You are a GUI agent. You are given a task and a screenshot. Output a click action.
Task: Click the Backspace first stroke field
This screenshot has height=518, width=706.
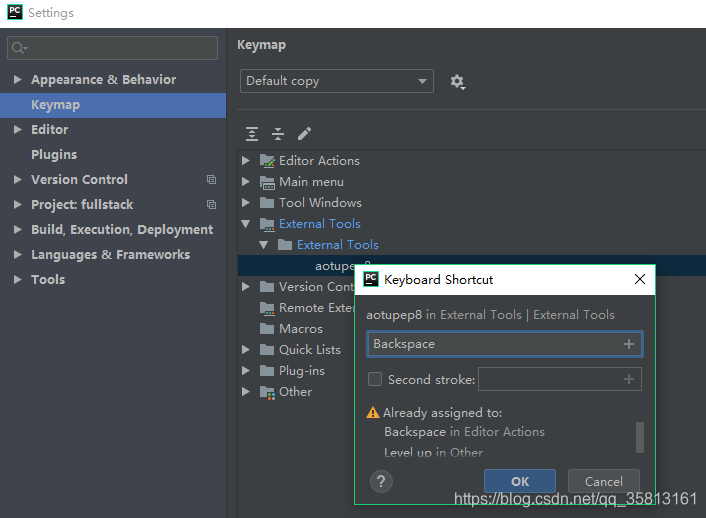[505, 344]
